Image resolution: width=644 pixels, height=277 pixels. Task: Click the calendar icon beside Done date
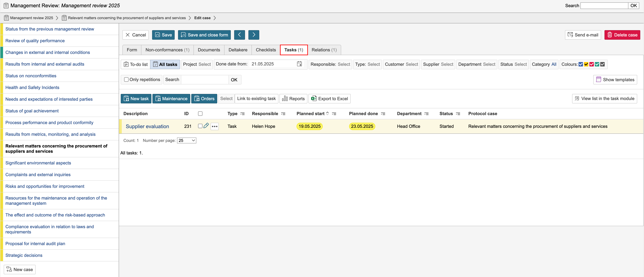[x=299, y=64]
